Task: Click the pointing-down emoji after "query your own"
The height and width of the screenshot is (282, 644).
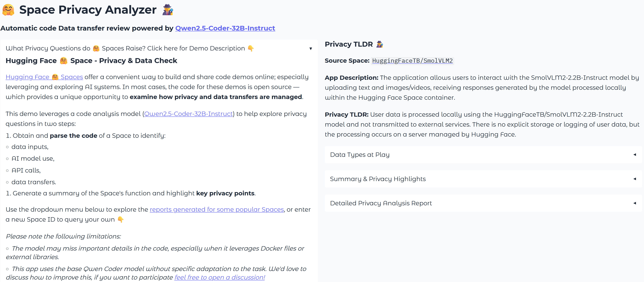Action: 121,219
